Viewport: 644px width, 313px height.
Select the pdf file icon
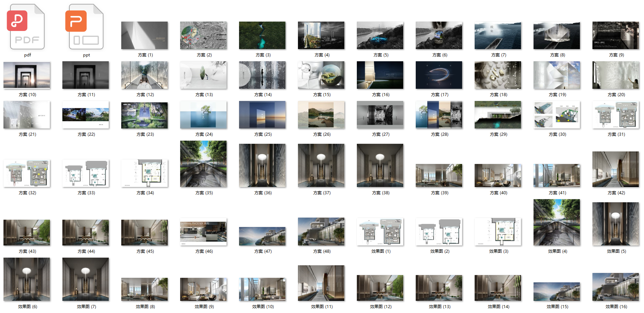coord(26,27)
